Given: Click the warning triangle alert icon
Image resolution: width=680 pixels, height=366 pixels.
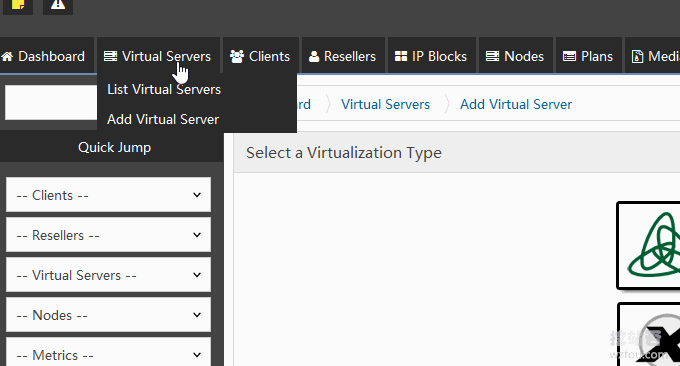Looking at the screenshot, I should [58, 6].
